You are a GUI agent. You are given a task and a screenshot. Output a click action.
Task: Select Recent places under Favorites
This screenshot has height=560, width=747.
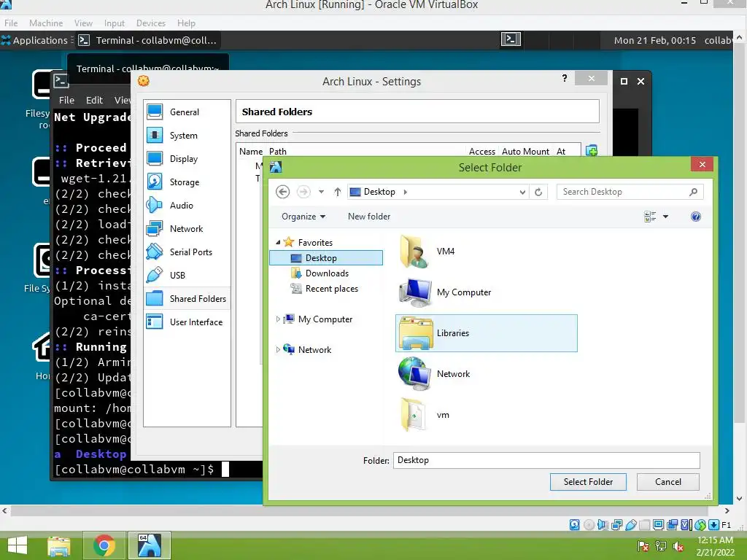point(332,289)
